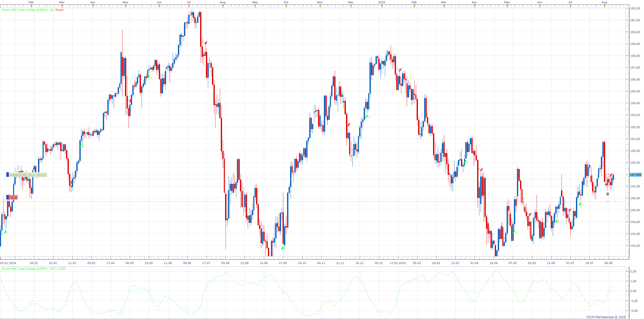Click the 0,00 oscillator axis label

click(x=633, y=291)
